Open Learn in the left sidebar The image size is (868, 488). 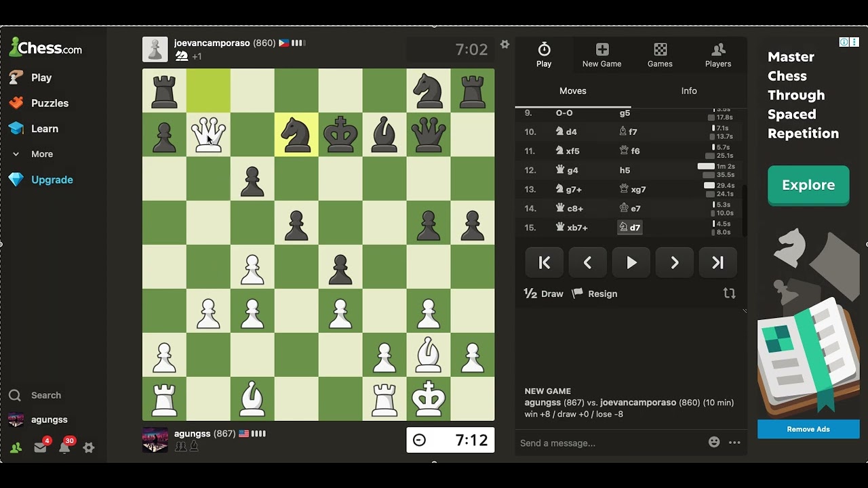34,129
